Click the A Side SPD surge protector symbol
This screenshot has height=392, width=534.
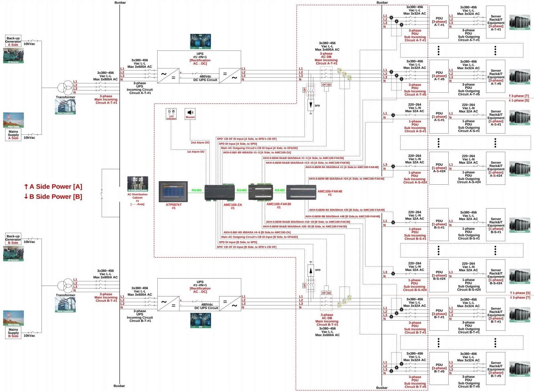pos(311,105)
